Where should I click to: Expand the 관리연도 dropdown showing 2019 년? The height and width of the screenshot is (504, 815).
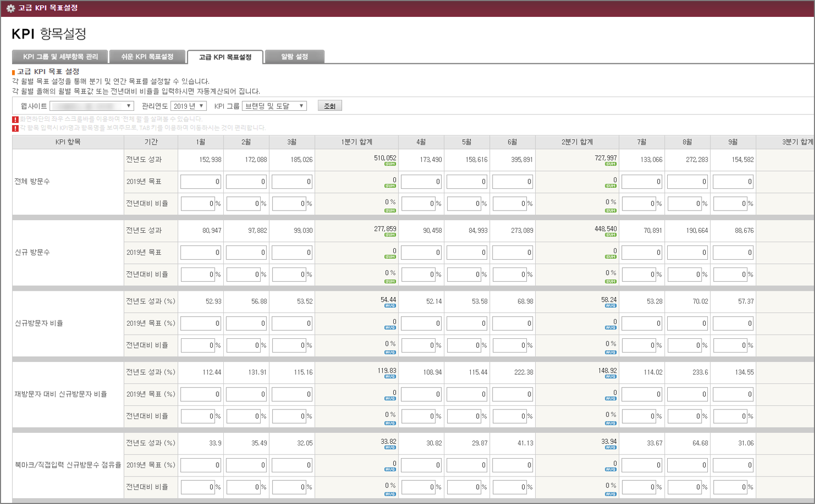coord(188,106)
